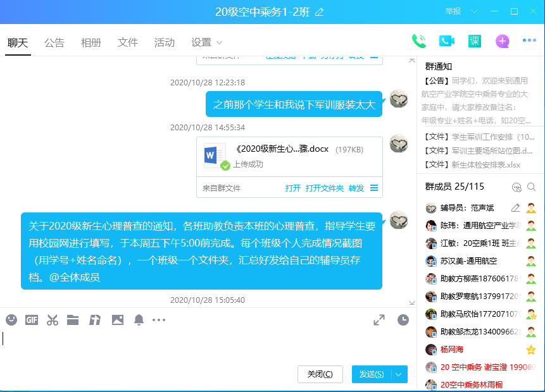Screen dimensions: 545x392
Task: Click 打开文件夹 link under docx file
Action: tap(324, 188)
